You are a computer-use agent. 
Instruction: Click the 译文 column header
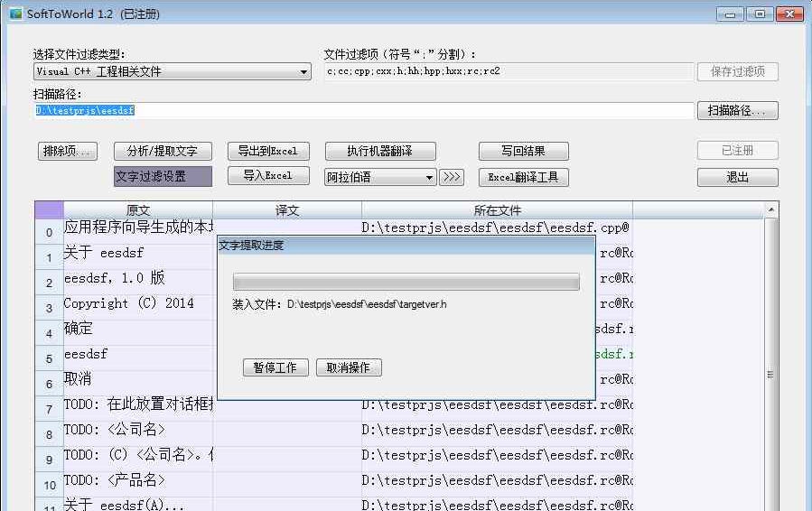pyautogui.click(x=287, y=210)
